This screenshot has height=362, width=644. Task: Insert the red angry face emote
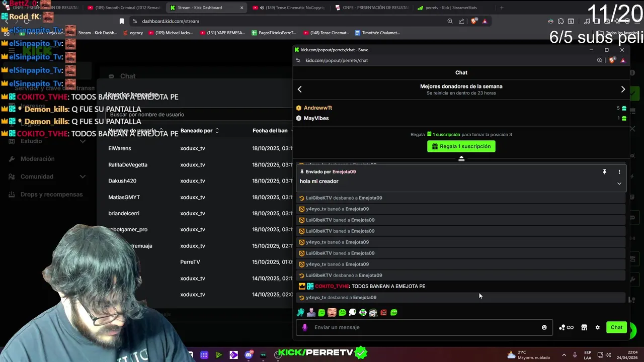pos(383,313)
